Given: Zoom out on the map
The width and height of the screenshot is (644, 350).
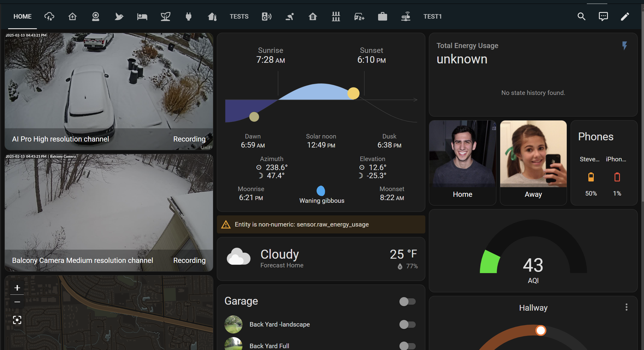Looking at the screenshot, I should point(17,302).
